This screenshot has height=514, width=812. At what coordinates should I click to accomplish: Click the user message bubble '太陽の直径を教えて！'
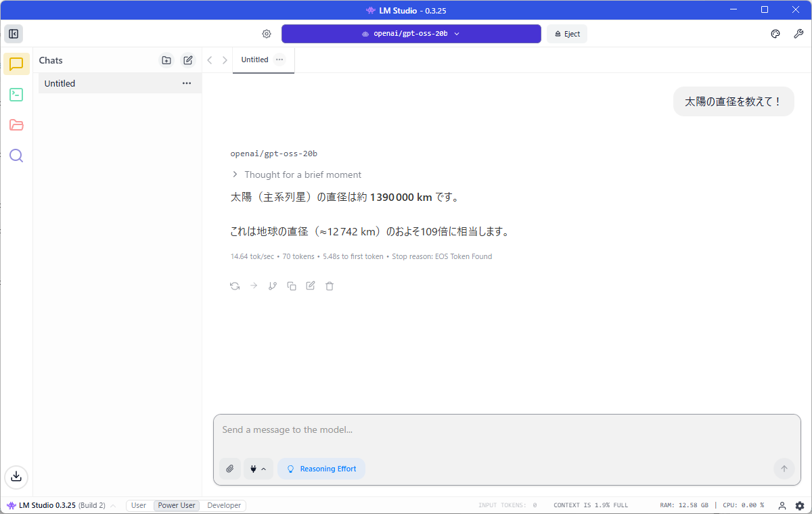click(x=734, y=101)
